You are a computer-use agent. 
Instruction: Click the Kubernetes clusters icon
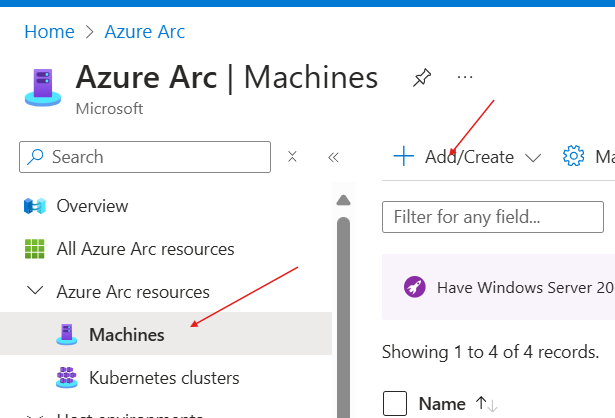(x=67, y=378)
